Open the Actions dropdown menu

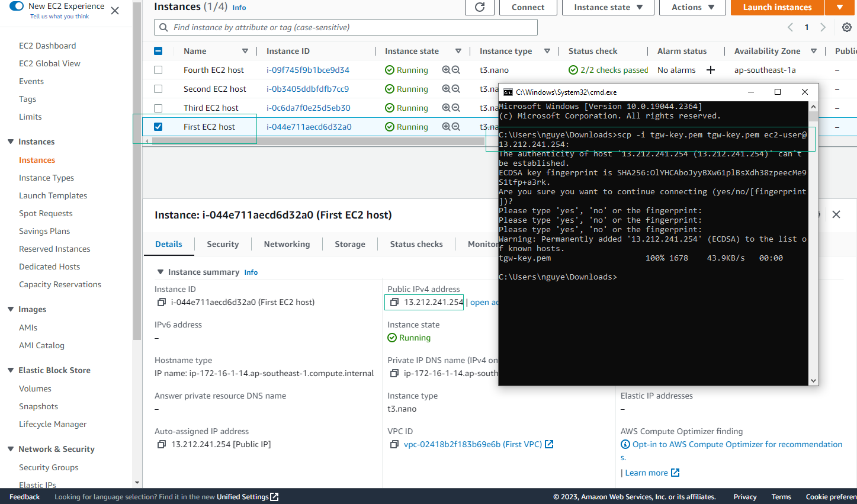pyautogui.click(x=692, y=7)
